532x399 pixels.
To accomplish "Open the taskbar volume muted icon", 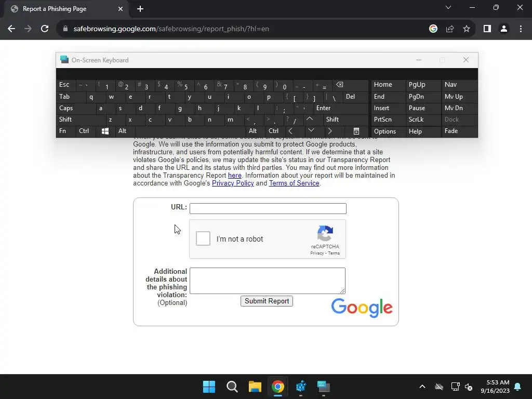I will (x=469, y=387).
